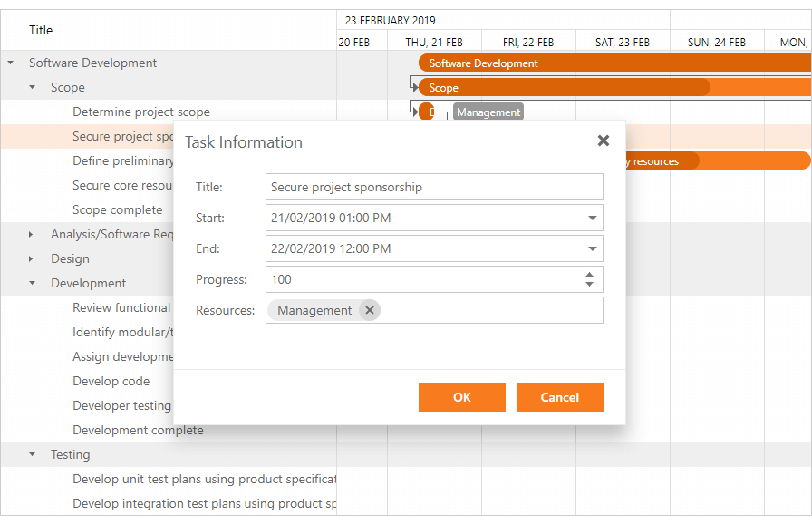Edit the Title text field
Screen dimensions: 812x525
[433, 187]
